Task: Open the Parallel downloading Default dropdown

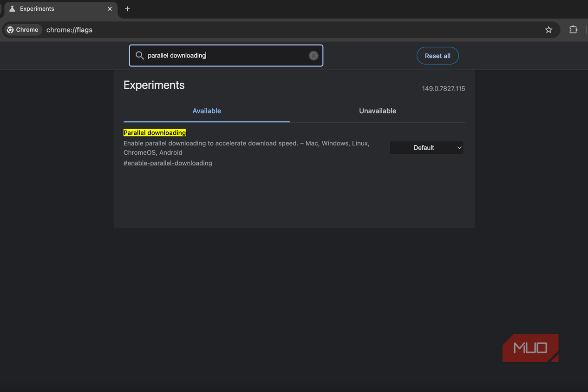Action: (426, 148)
